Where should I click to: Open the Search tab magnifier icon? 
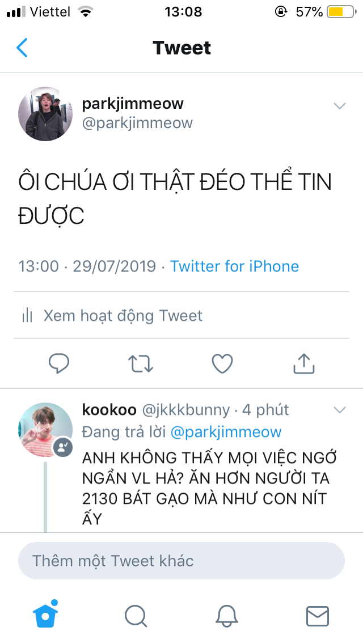click(x=136, y=615)
